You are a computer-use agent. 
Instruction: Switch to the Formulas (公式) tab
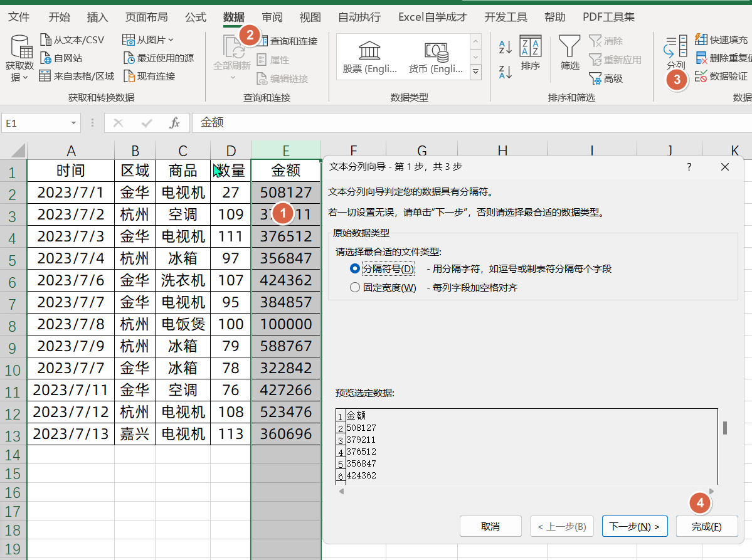196,18
